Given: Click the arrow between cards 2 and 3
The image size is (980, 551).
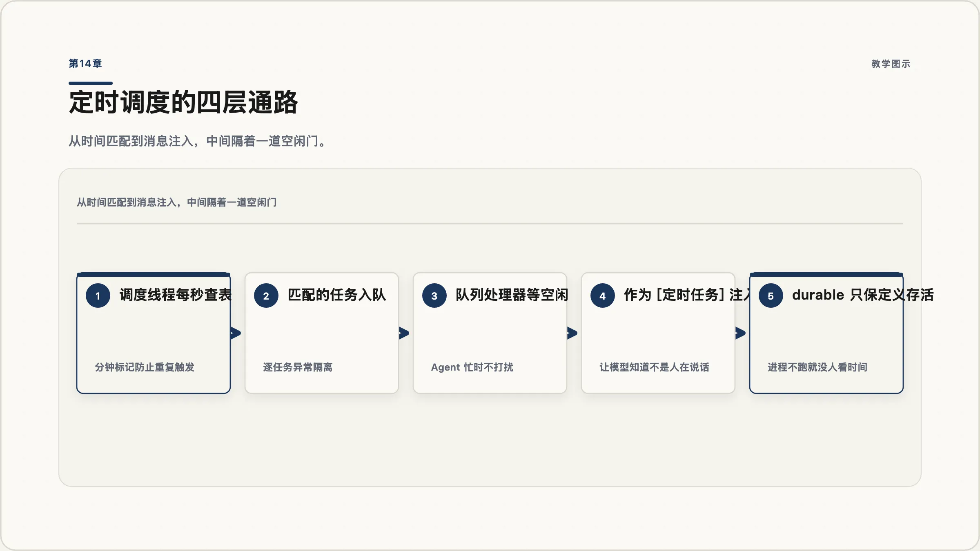Looking at the screenshot, I should pos(404,333).
